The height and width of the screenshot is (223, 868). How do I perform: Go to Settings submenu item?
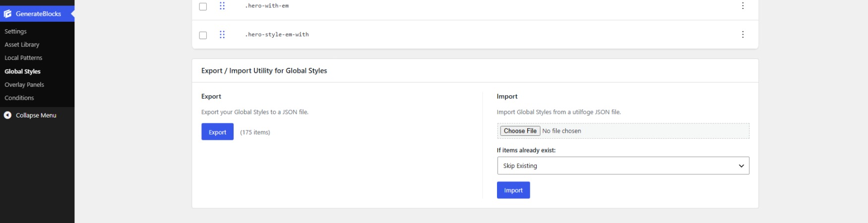tap(15, 31)
